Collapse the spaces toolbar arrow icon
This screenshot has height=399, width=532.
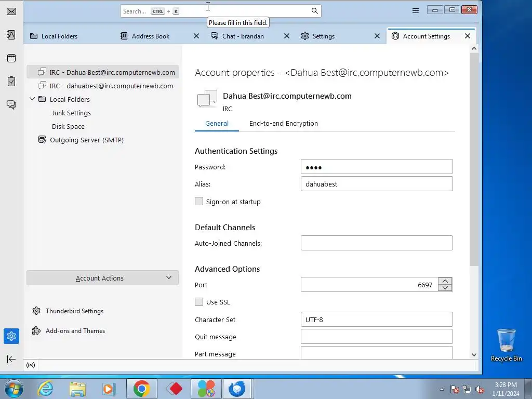(11, 360)
